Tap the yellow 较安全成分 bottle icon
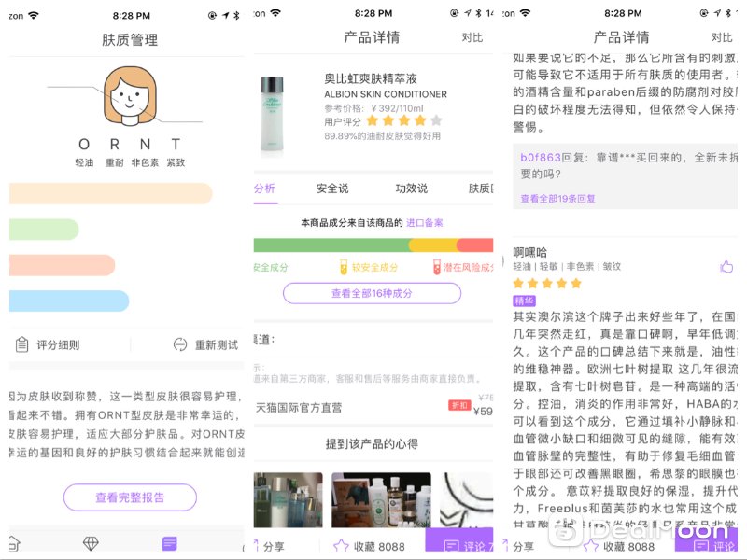This screenshot has width=747, height=560. [344, 267]
